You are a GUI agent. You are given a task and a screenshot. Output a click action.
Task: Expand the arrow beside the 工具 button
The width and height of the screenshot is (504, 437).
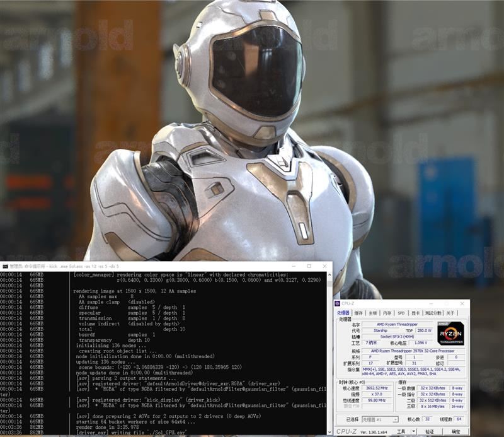click(x=414, y=431)
